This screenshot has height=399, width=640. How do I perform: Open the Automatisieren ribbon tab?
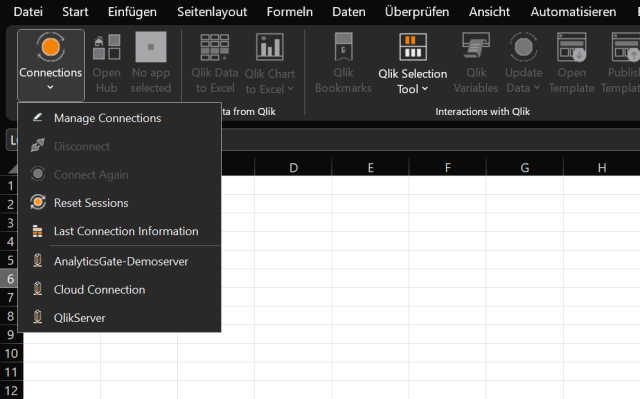coord(573,12)
